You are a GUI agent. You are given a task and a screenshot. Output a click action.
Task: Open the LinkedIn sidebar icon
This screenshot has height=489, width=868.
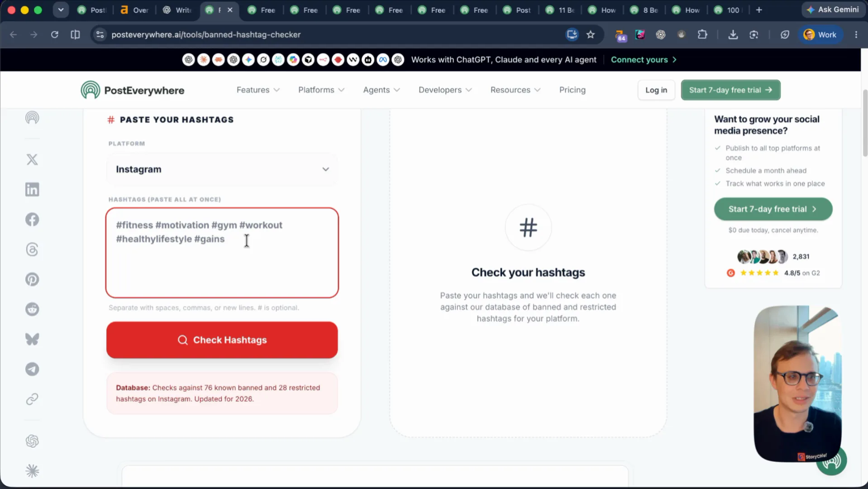32,189
